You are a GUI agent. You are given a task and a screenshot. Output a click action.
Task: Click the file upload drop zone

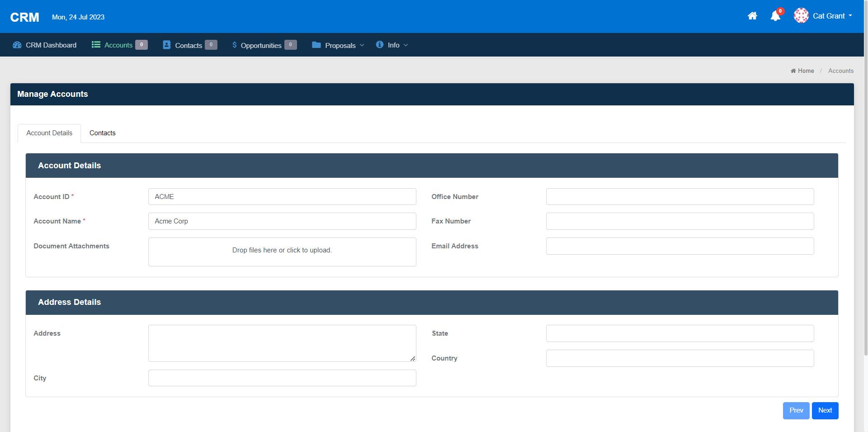pyautogui.click(x=282, y=252)
